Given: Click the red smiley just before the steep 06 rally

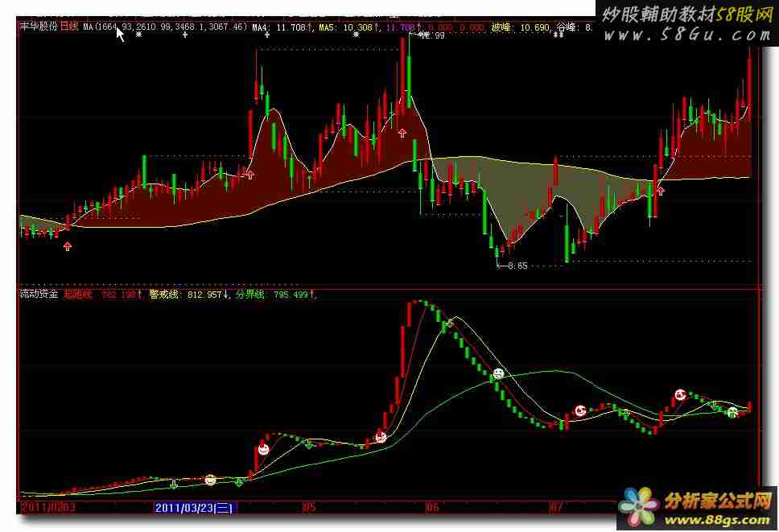Looking at the screenshot, I should click(381, 437).
